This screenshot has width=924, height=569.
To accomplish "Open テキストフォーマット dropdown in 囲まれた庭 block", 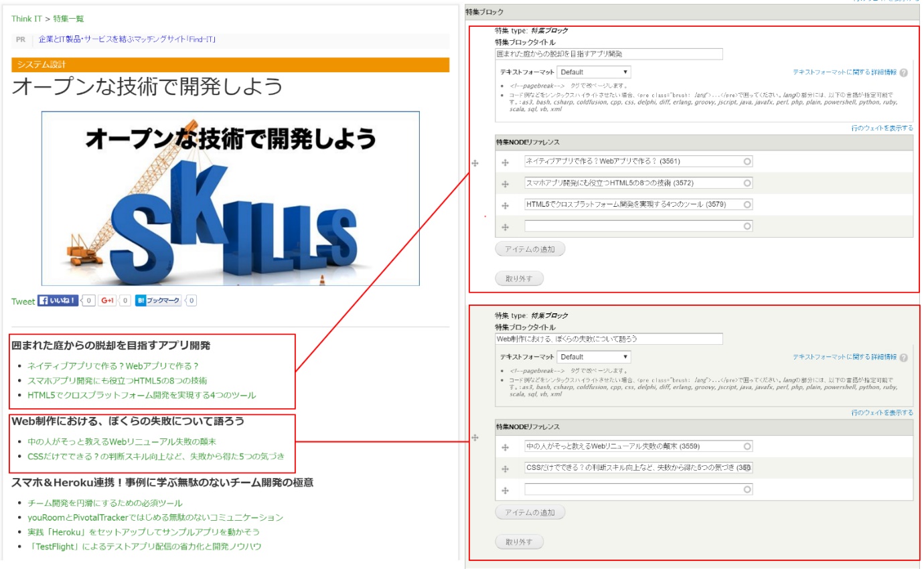I will pos(593,72).
